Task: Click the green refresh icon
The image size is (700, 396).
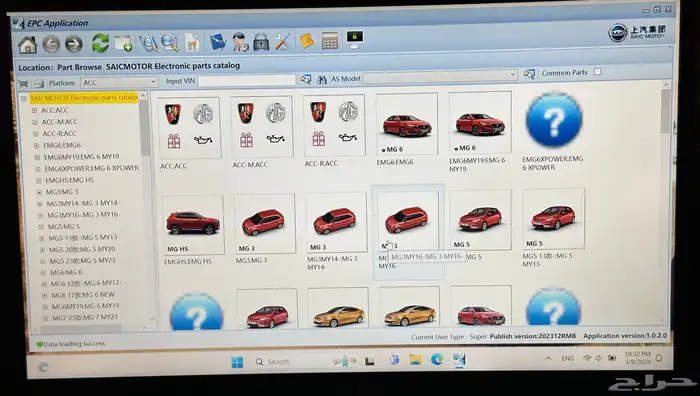Action: click(100, 43)
